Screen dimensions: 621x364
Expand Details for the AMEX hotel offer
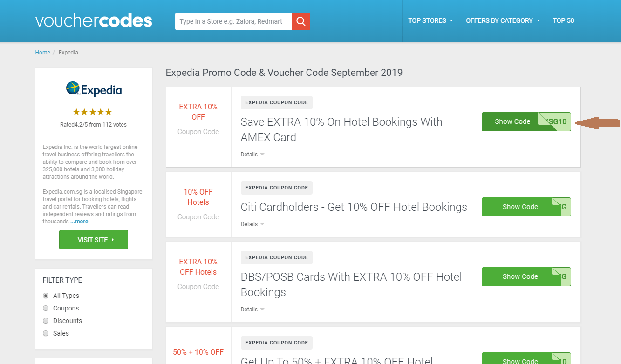click(x=252, y=154)
